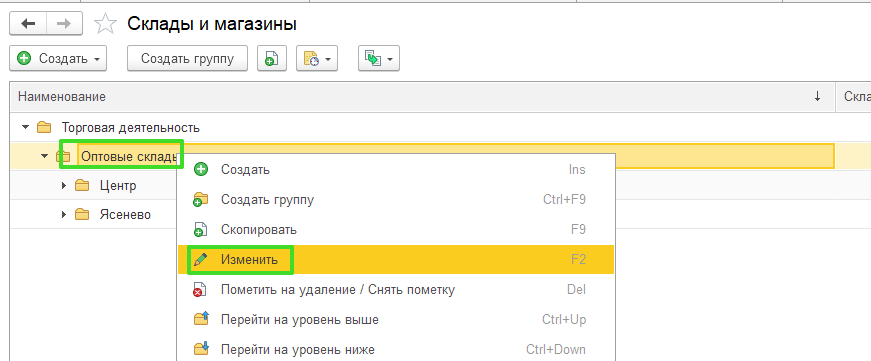Go back with the left arrow button
Image resolution: width=871 pixels, height=361 pixels.
(28, 24)
